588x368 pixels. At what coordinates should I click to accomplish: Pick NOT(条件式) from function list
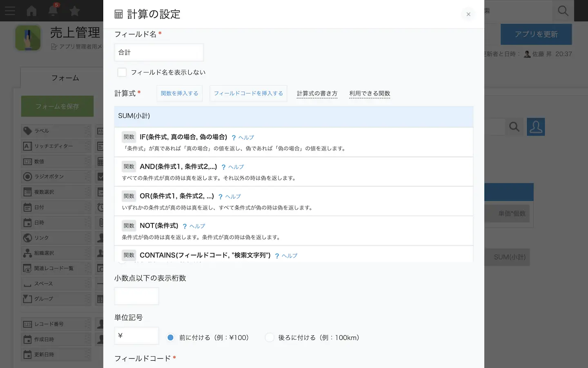pyautogui.click(x=159, y=226)
